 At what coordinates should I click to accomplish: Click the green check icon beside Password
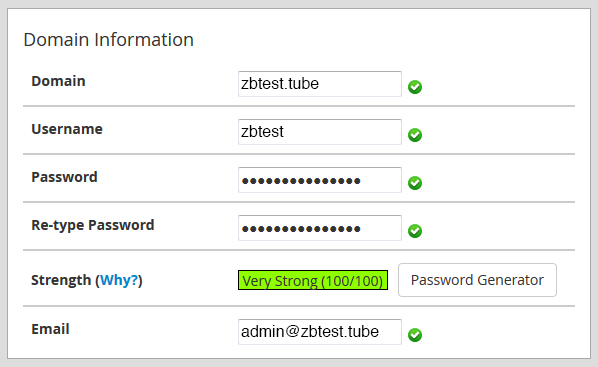click(x=415, y=183)
